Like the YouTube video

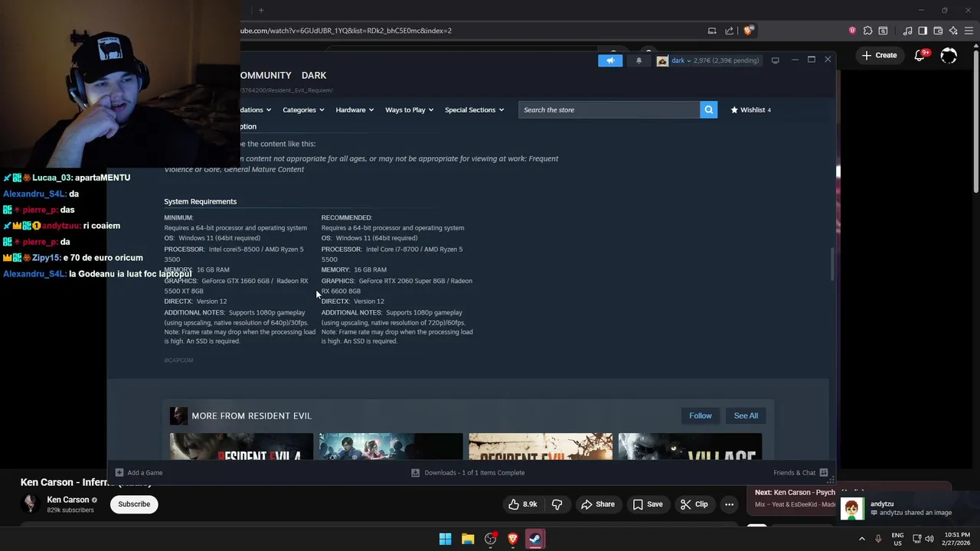click(x=523, y=504)
